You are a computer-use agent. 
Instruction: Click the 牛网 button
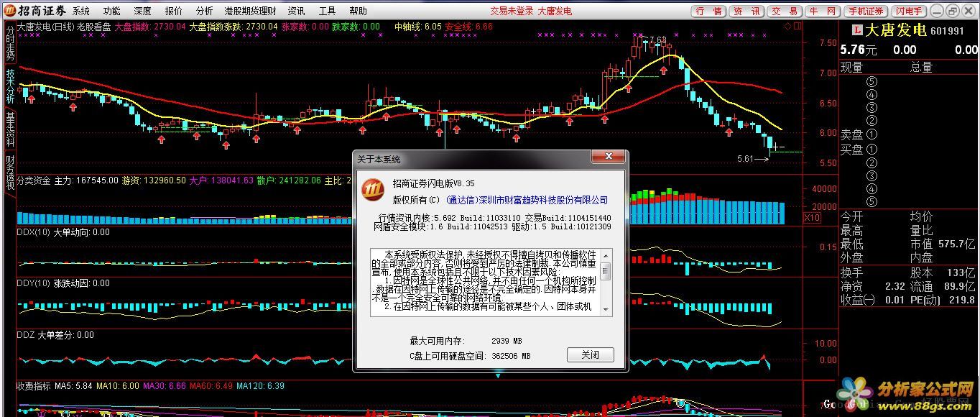click(823, 11)
